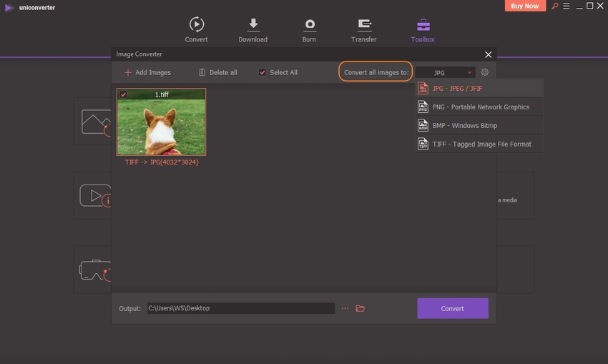Open the Download section icon
Screen dimensions: 608x364
click(x=252, y=25)
